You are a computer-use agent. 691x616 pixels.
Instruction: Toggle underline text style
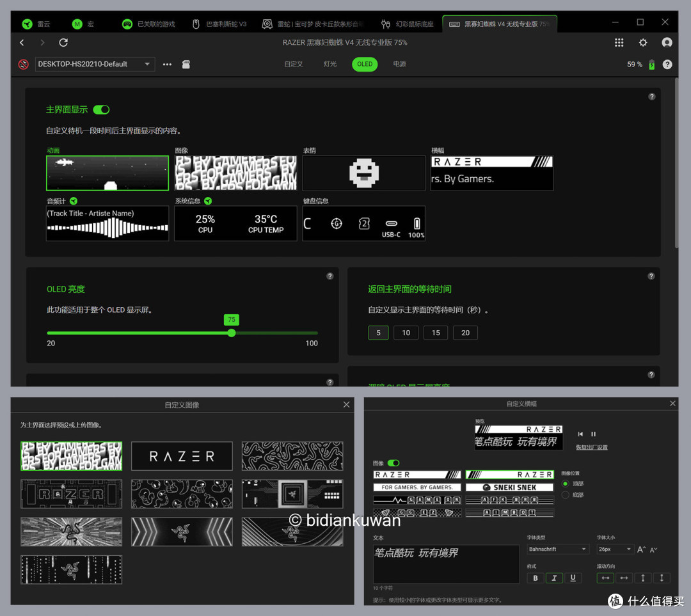[573, 578]
